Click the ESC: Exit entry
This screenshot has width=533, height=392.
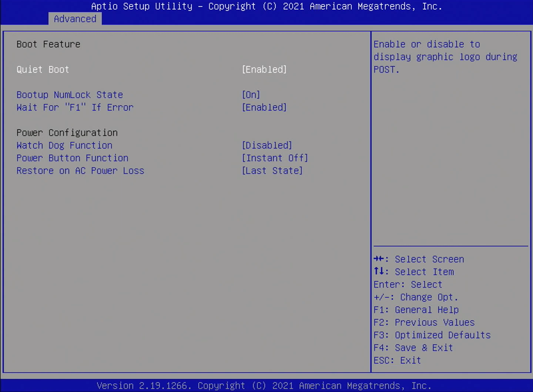(x=397, y=360)
